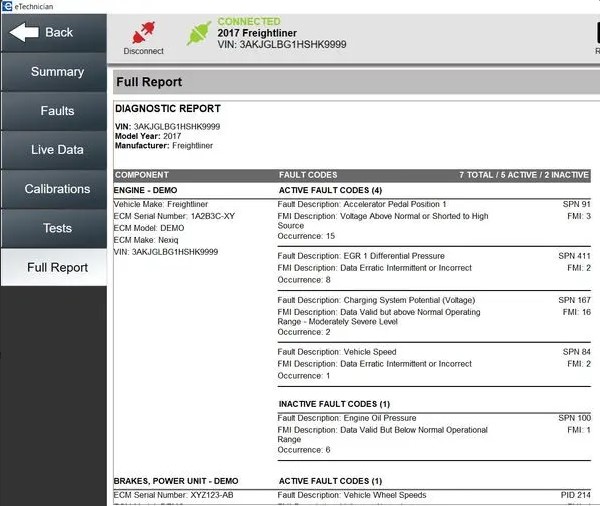Viewport: 600px width, 506px height.
Task: Go to the Live Data tab
Action: (56, 150)
